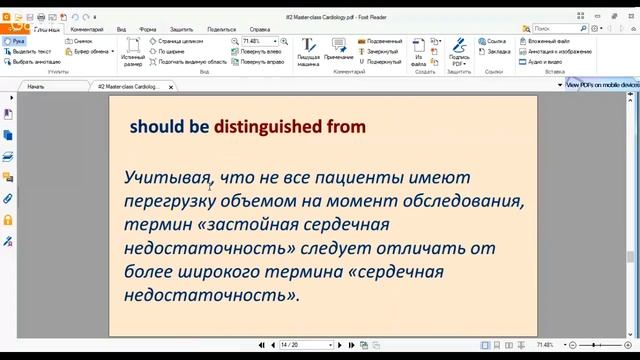Create PDF Из файла
Viewport: 640px width, 360px height.
pos(418,52)
